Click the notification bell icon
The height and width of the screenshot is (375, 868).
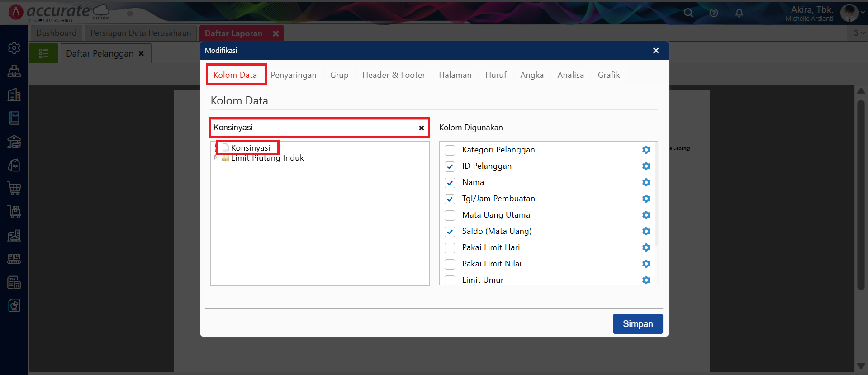(739, 13)
